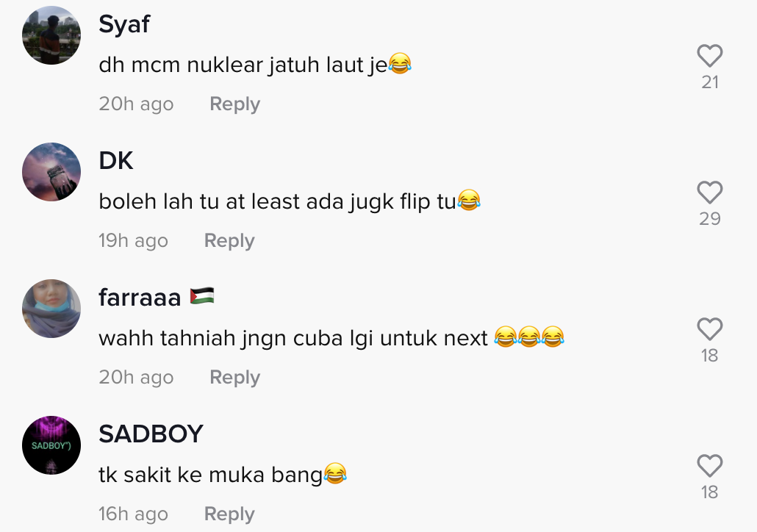
Task: Open Syaf's profile picture
Action: pyautogui.click(x=51, y=35)
